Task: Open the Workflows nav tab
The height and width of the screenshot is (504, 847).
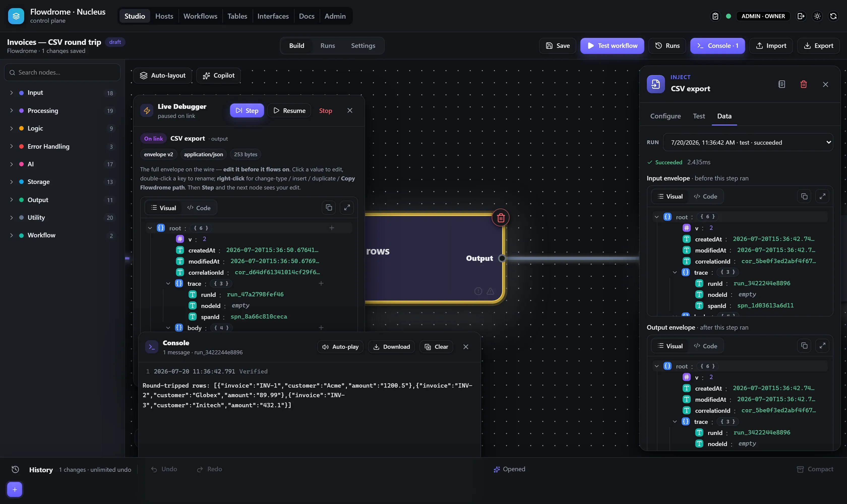Action: pos(200,16)
